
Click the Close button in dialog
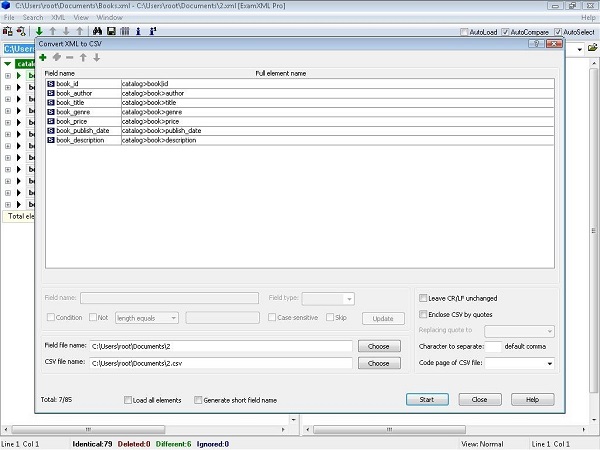click(x=480, y=399)
